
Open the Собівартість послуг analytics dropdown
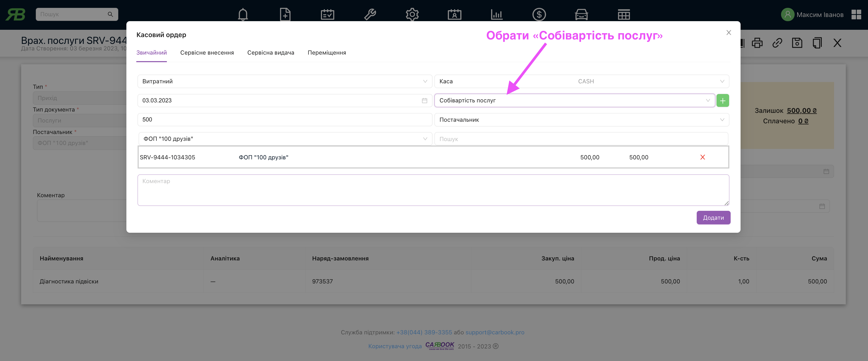574,101
